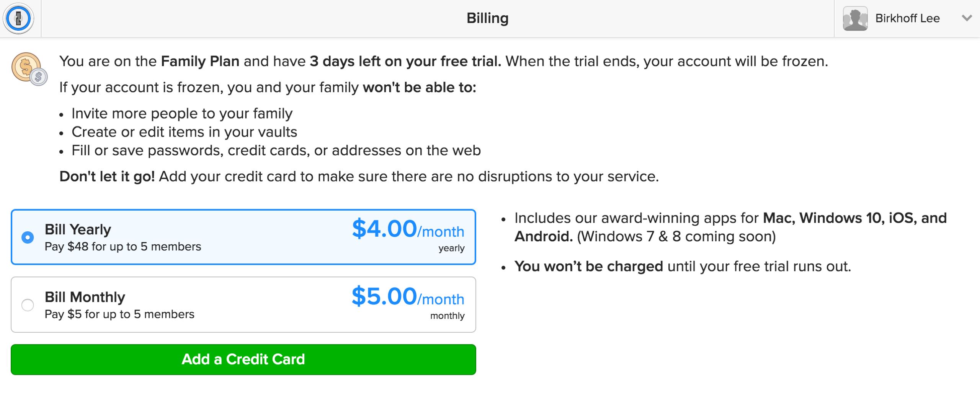Click the gold coins billing icon

[29, 69]
